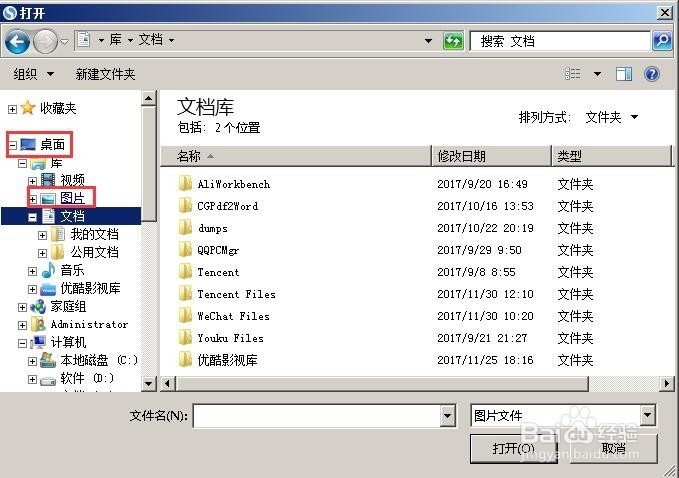Click the change view icon
This screenshot has height=478, width=679.
[572, 74]
